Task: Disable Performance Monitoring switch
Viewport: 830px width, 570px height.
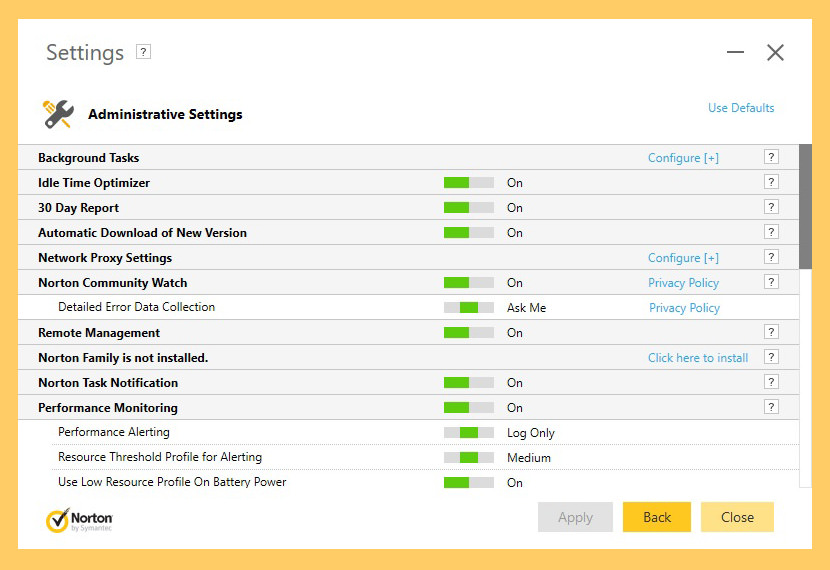Action: 468,408
